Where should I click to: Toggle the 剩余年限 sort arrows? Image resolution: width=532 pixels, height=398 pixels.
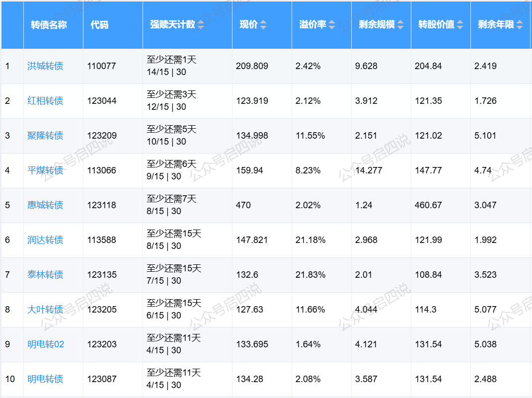[x=520, y=25]
